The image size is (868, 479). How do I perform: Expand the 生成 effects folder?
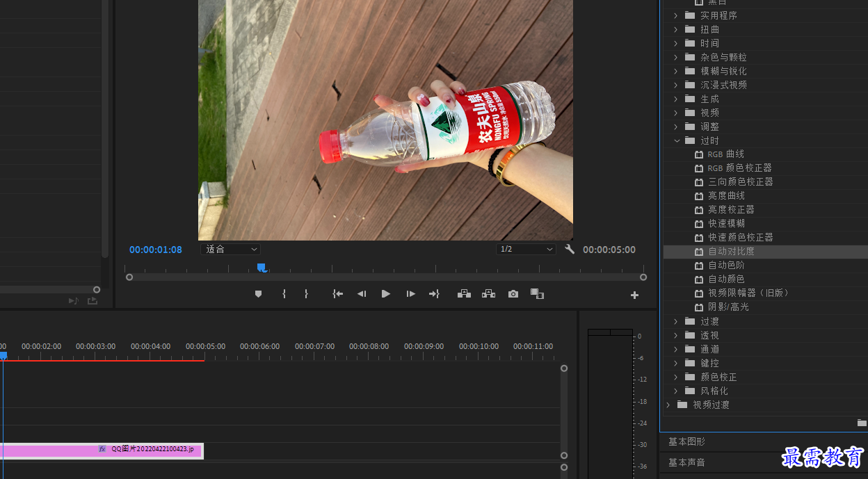click(x=675, y=99)
